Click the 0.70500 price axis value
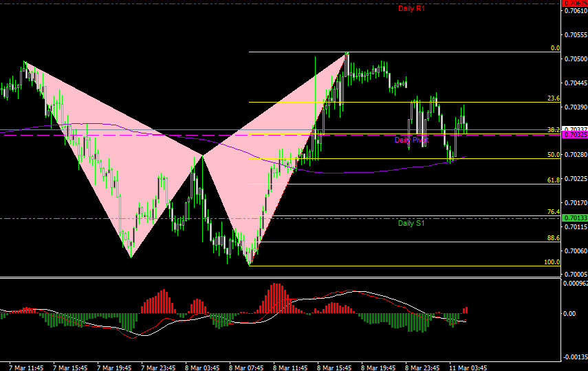 575,59
